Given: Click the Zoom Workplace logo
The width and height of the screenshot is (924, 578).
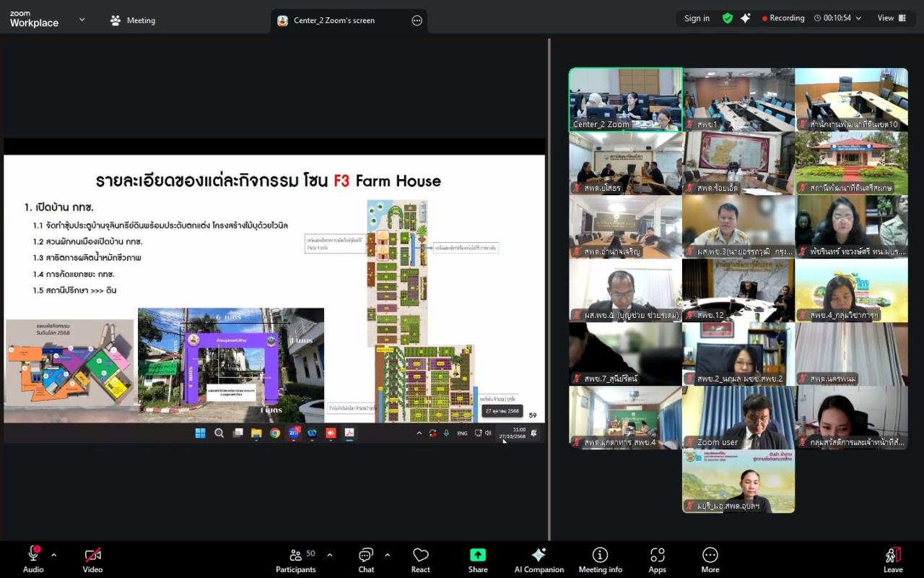Looking at the screenshot, I should (34, 20).
